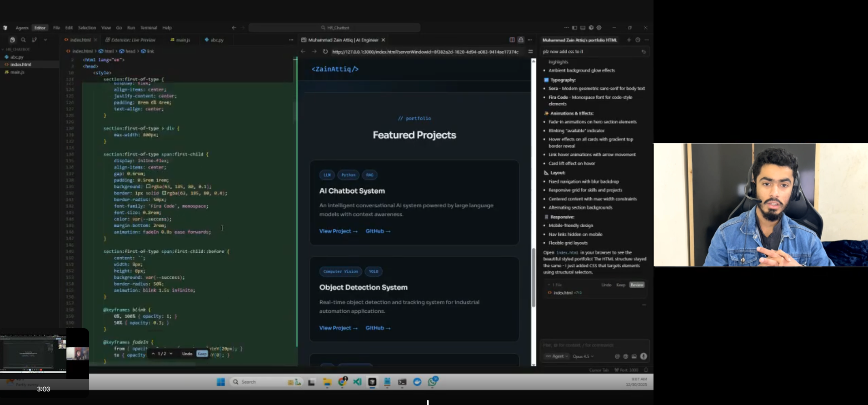
Task: Click link breadcrumb segment
Action: tap(150, 51)
